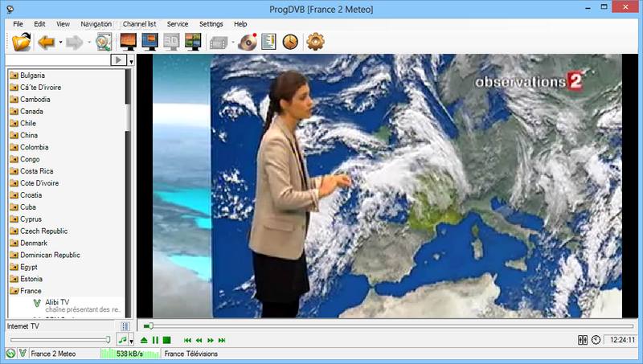Click the channel search input field
The height and width of the screenshot is (364, 643).
click(x=58, y=60)
